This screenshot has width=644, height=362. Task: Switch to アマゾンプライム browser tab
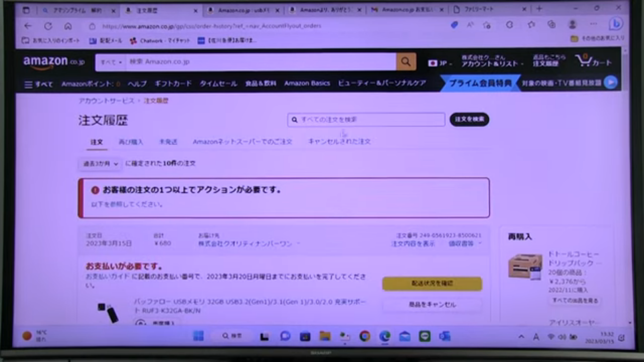77,10
